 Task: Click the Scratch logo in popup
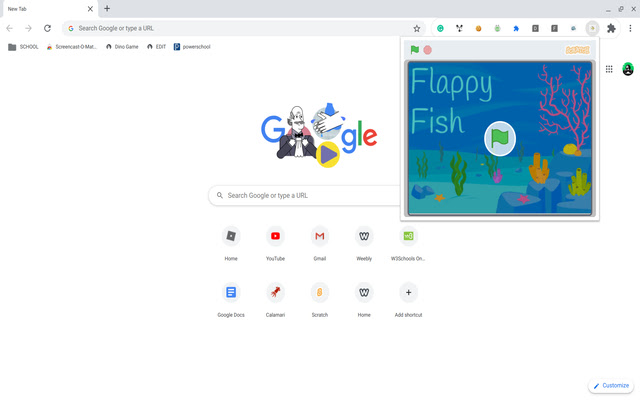tap(577, 50)
